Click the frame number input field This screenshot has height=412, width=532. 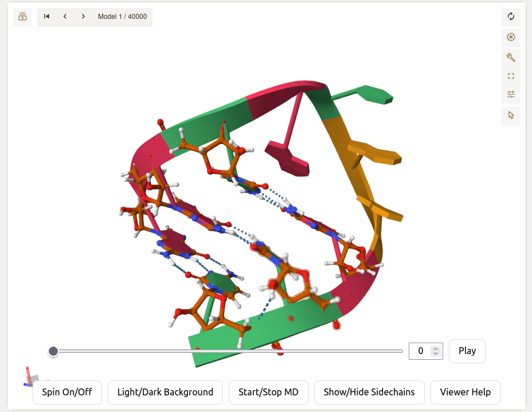(420, 351)
